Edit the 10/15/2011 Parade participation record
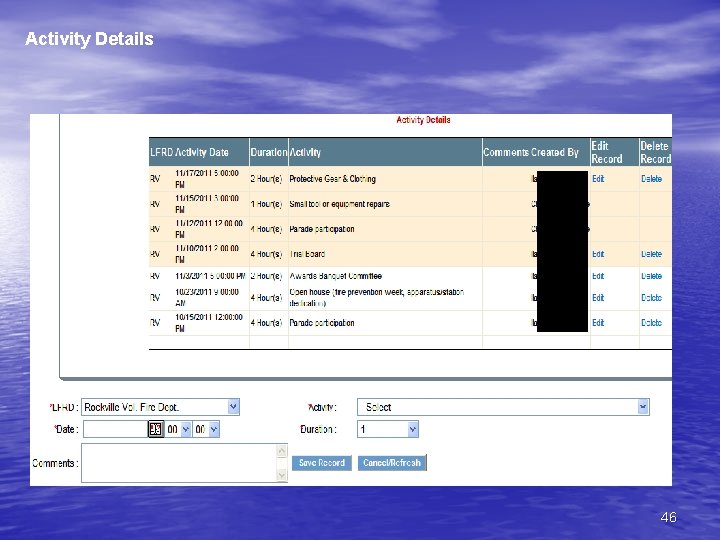720x540 pixels. point(598,323)
